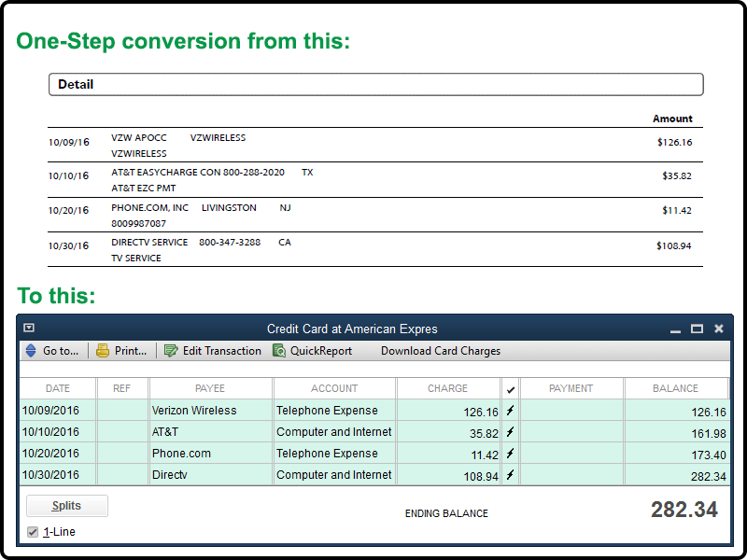
Task: Click the 126.16 charge amount cell
Action: [449, 411]
